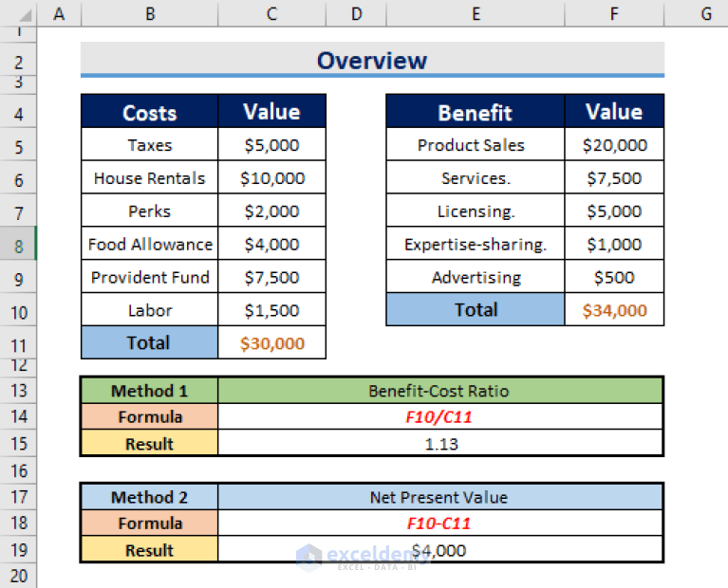Click the Overview title cell
This screenshot has height=588, width=728.
coord(372,61)
